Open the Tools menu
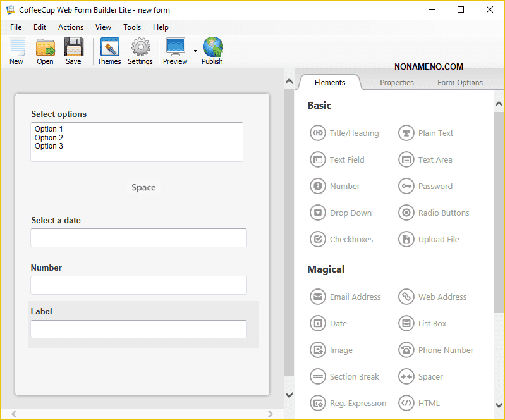 click(132, 27)
